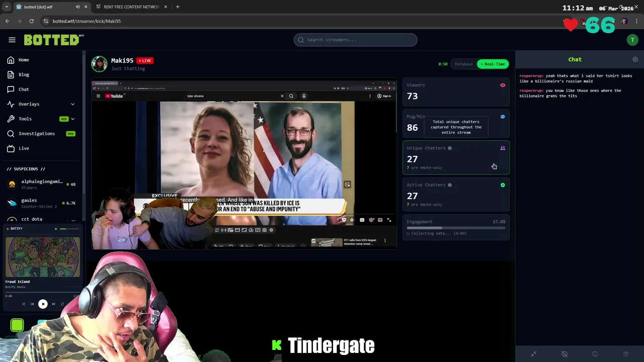Click Active Chatters info icon
Screen dimensions: 644x362
(x=450, y=185)
